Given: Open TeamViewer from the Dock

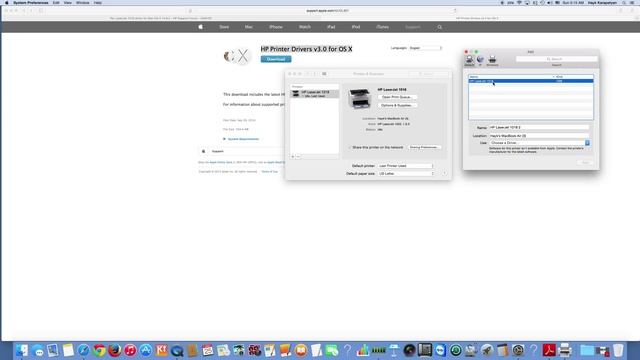Looking at the screenshot, I should coord(440,350).
